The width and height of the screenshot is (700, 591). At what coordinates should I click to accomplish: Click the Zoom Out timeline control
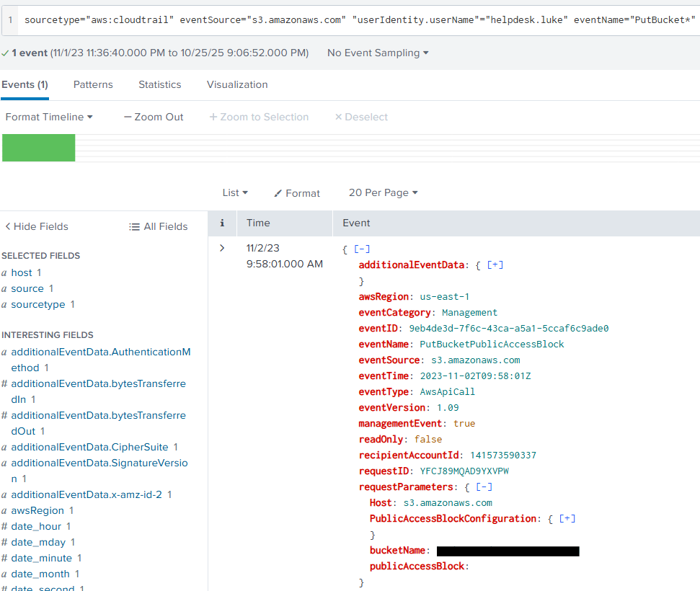coord(154,117)
